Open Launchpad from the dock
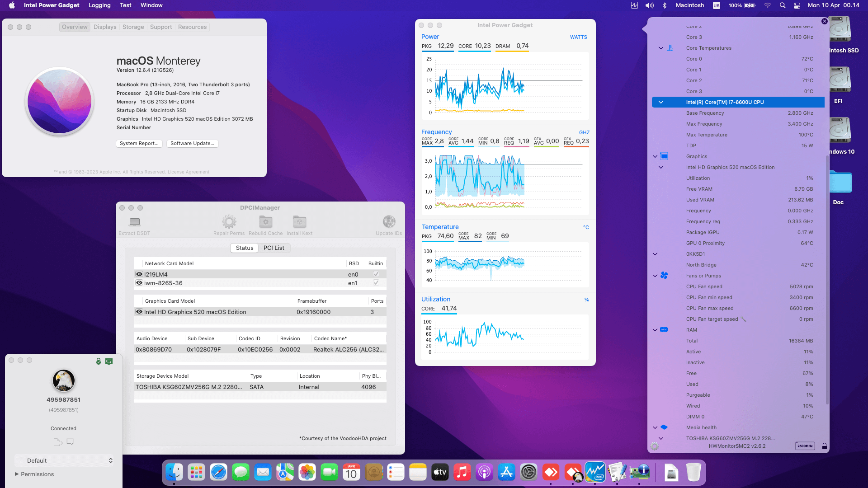 pyautogui.click(x=196, y=473)
